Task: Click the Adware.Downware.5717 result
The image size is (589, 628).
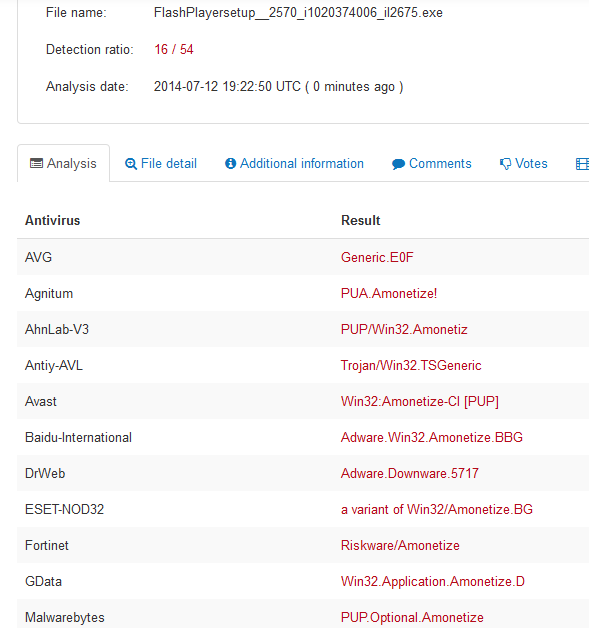Action: pyautogui.click(x=410, y=473)
